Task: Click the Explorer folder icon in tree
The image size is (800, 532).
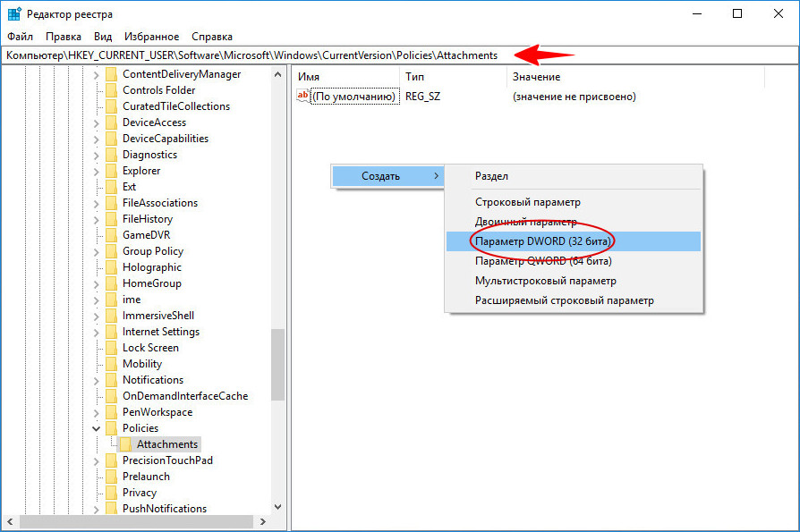Action: point(111,171)
